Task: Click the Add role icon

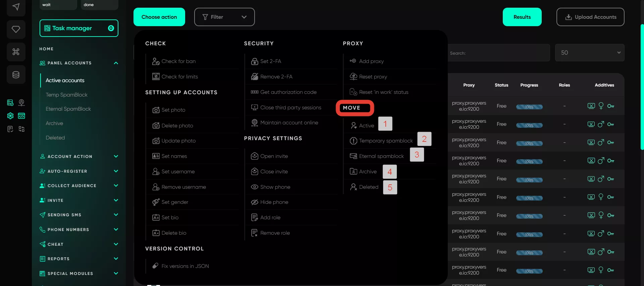Action: pyautogui.click(x=255, y=218)
